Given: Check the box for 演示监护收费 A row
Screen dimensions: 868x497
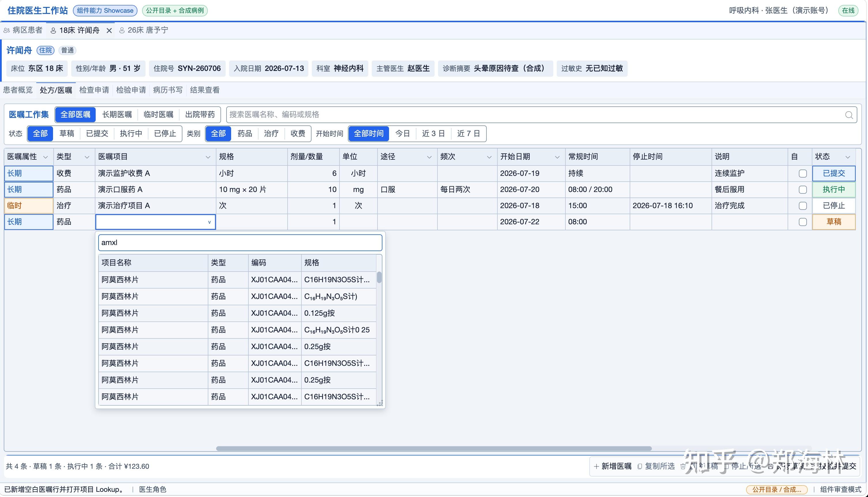Looking at the screenshot, I should click(x=803, y=174).
